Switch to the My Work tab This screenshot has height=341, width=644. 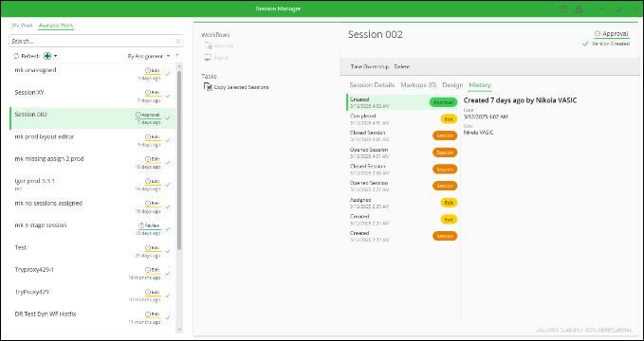click(x=22, y=26)
